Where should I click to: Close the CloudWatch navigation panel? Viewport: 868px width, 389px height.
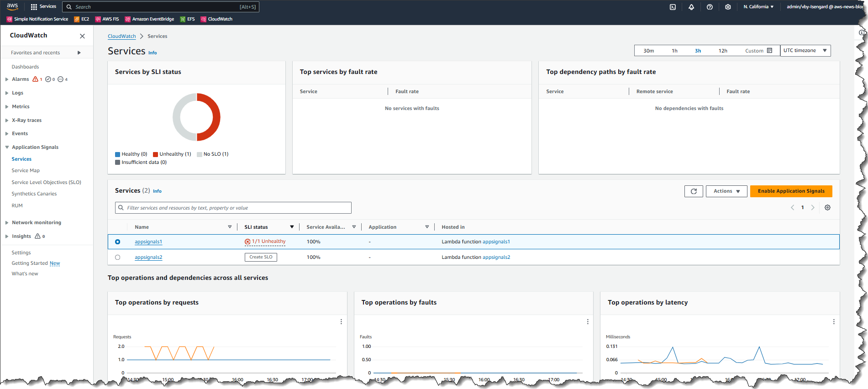point(82,36)
